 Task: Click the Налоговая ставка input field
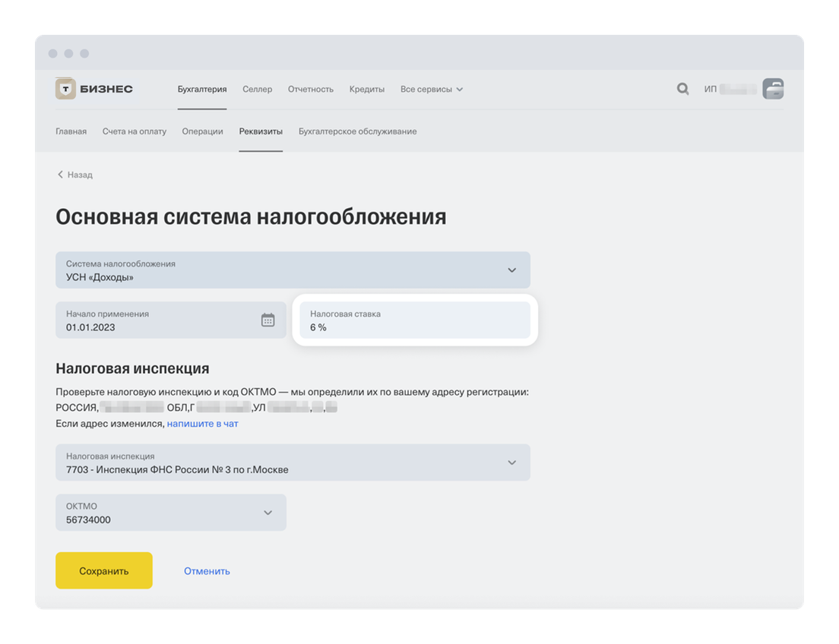(x=414, y=320)
